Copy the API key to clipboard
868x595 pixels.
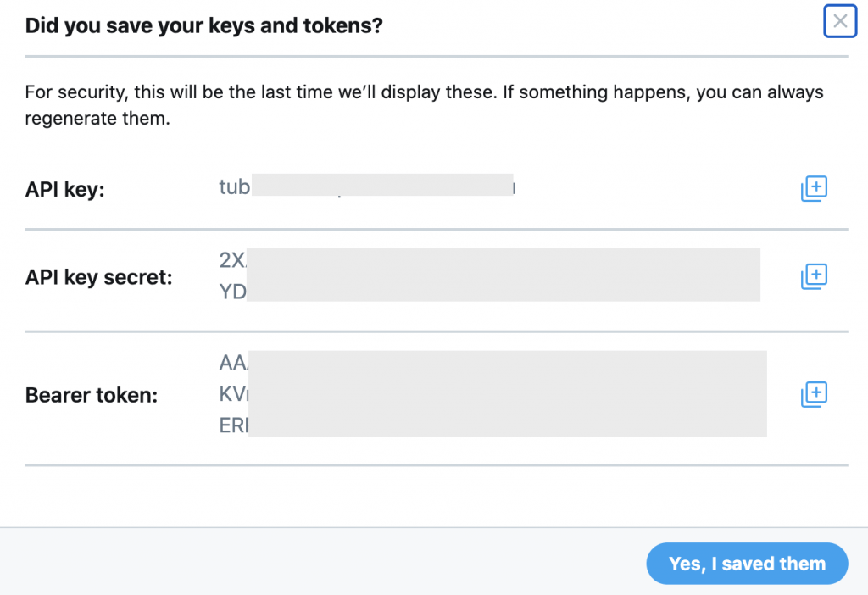pos(814,189)
